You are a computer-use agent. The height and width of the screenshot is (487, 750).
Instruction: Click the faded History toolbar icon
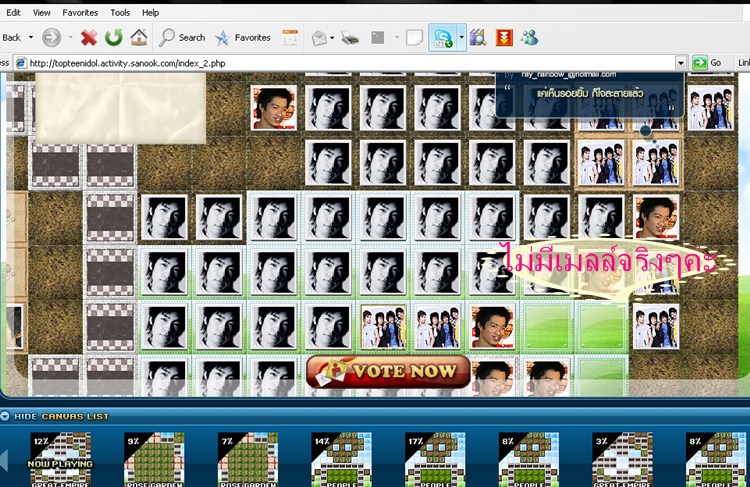[290, 37]
